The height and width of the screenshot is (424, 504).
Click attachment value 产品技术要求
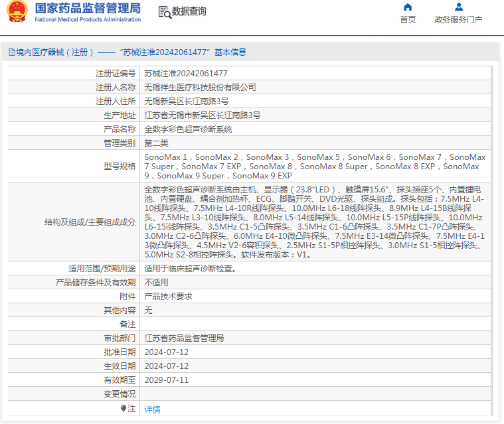click(x=168, y=297)
